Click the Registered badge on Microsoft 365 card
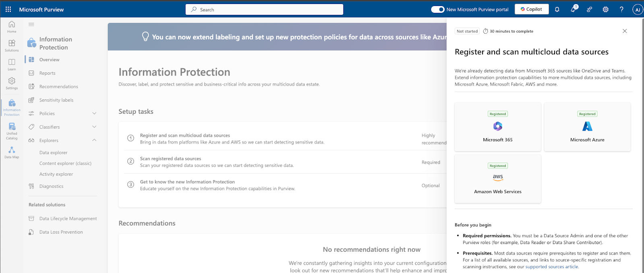The width and height of the screenshot is (644, 273). [498, 114]
